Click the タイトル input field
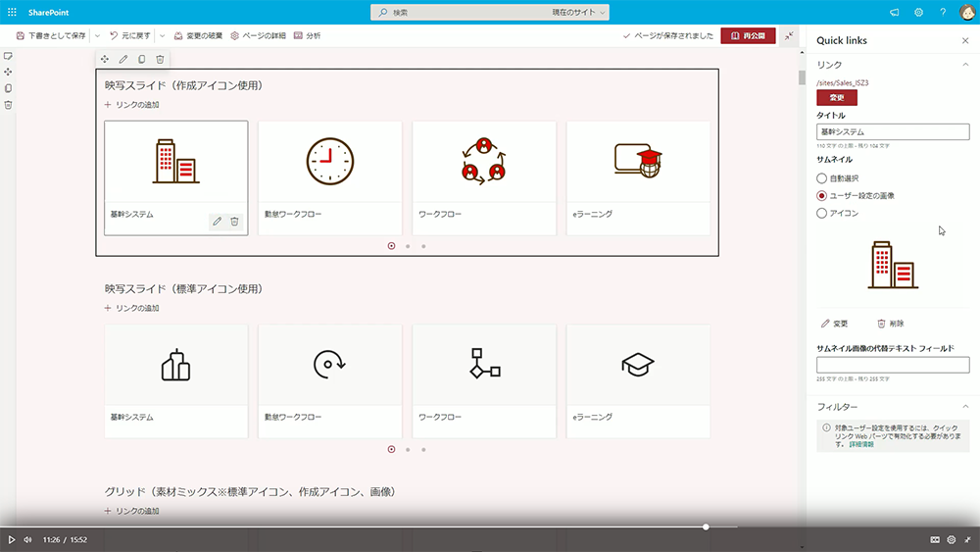 click(893, 132)
